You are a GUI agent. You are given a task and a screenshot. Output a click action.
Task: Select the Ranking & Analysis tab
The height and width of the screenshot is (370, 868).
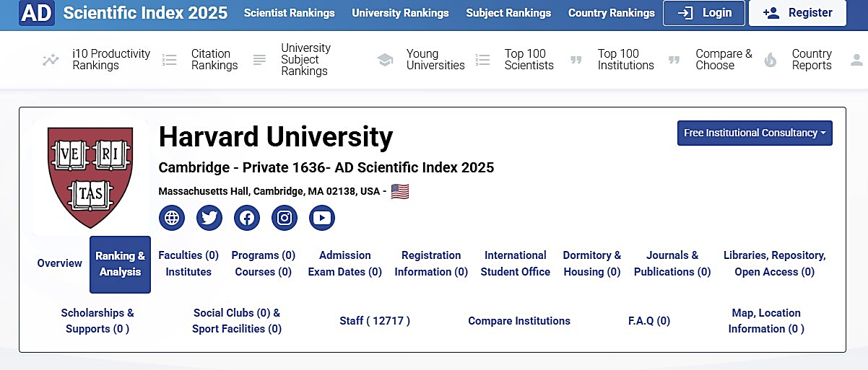click(x=120, y=264)
